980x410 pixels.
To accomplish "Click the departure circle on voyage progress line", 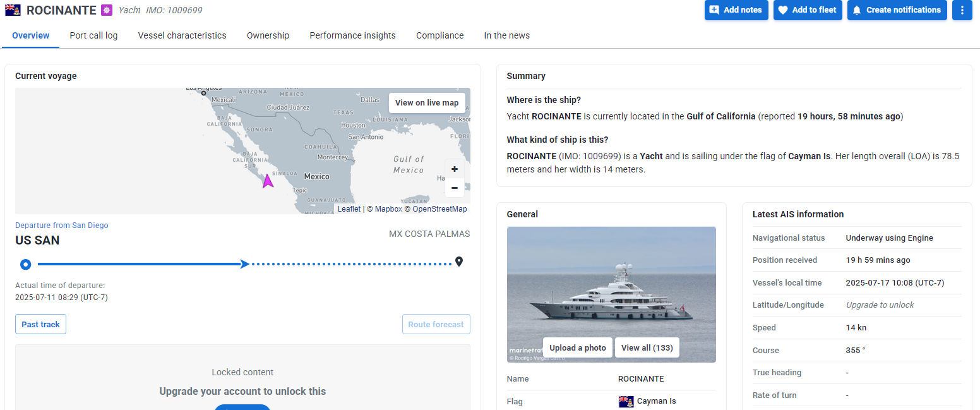I will [25, 264].
